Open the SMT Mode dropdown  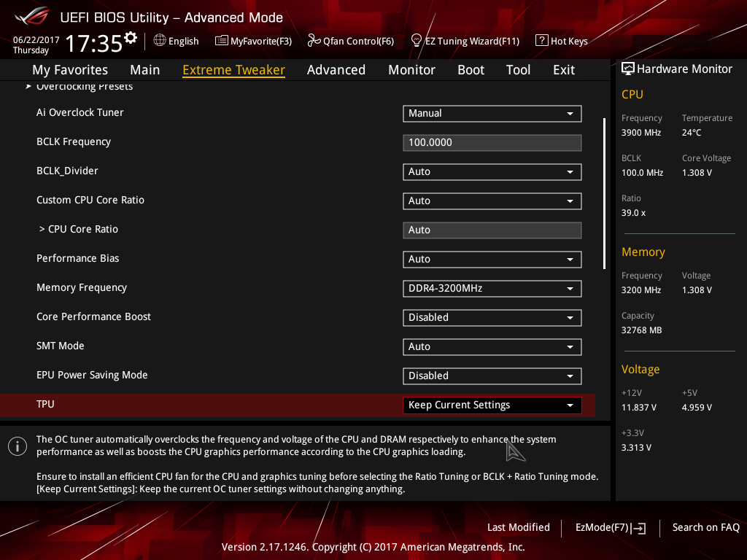[x=492, y=346]
